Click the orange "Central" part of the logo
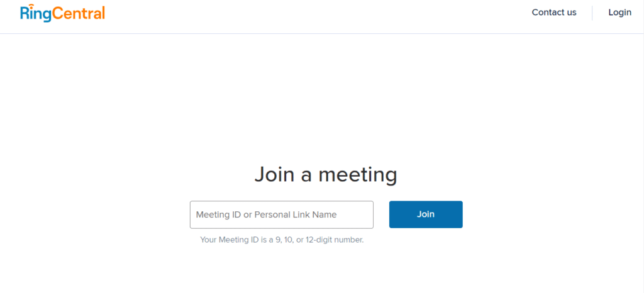The height and width of the screenshot is (293, 644). tap(77, 13)
